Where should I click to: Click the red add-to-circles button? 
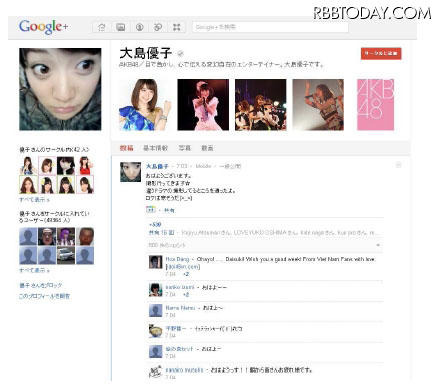coord(381,54)
